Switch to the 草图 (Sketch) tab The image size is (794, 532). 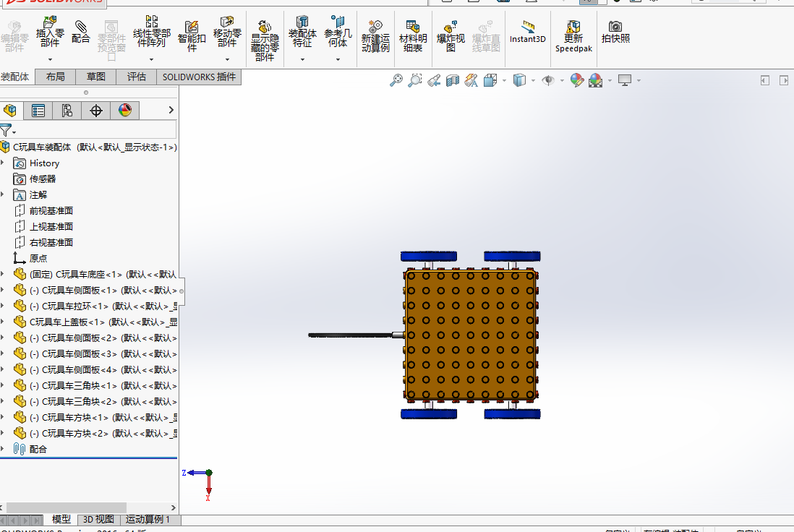tap(95, 77)
